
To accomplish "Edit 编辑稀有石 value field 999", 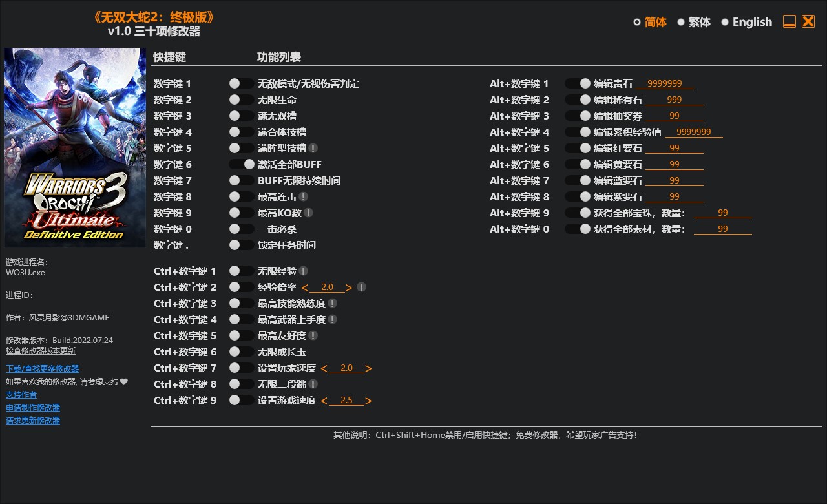I will click(675, 100).
